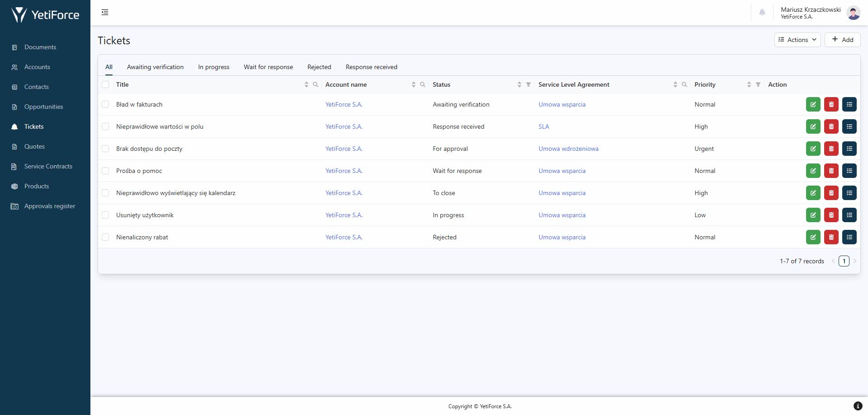Image resolution: width=868 pixels, height=415 pixels.
Task: Follow the Umowa wdrożeniowa SLA link
Action: point(568,149)
